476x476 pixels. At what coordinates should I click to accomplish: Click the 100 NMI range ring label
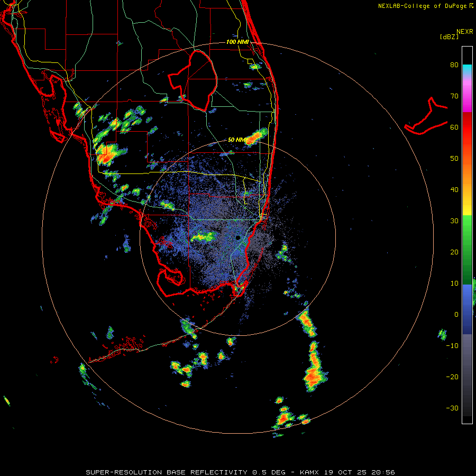pyautogui.click(x=237, y=42)
